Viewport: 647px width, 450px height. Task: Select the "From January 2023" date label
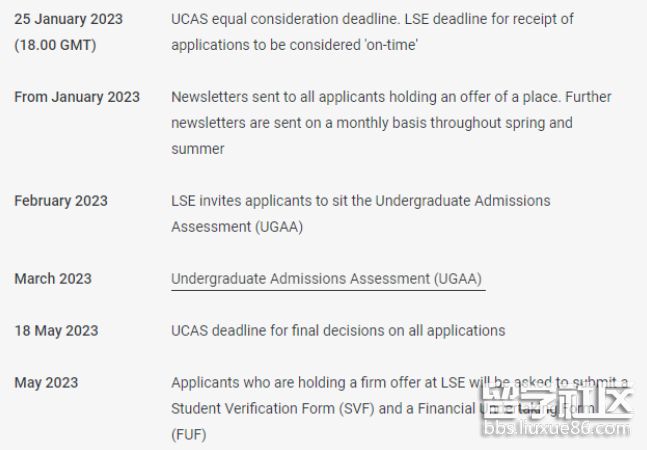pyautogui.click(x=77, y=97)
